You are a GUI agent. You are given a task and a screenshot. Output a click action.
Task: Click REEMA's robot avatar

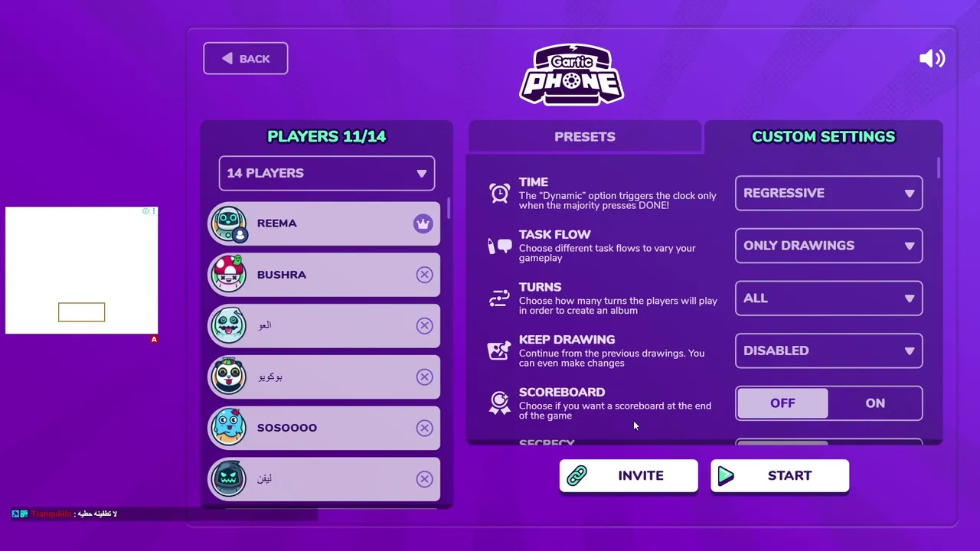coord(228,223)
